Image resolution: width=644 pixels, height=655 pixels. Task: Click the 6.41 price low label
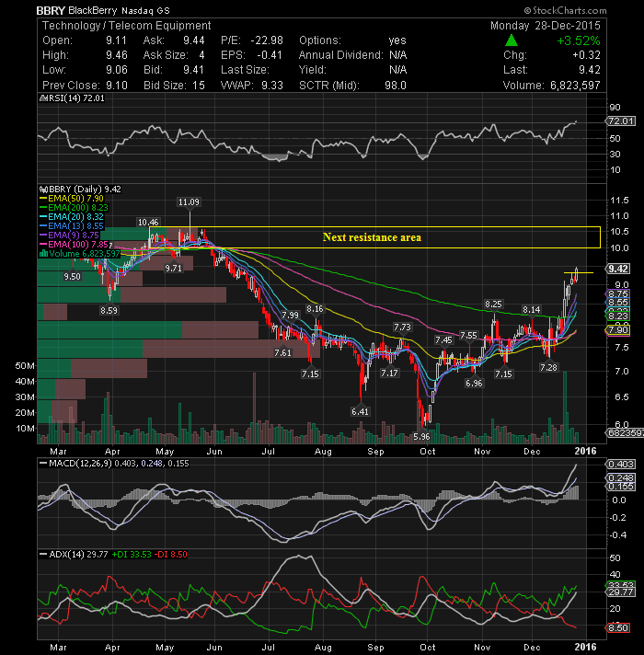360,411
